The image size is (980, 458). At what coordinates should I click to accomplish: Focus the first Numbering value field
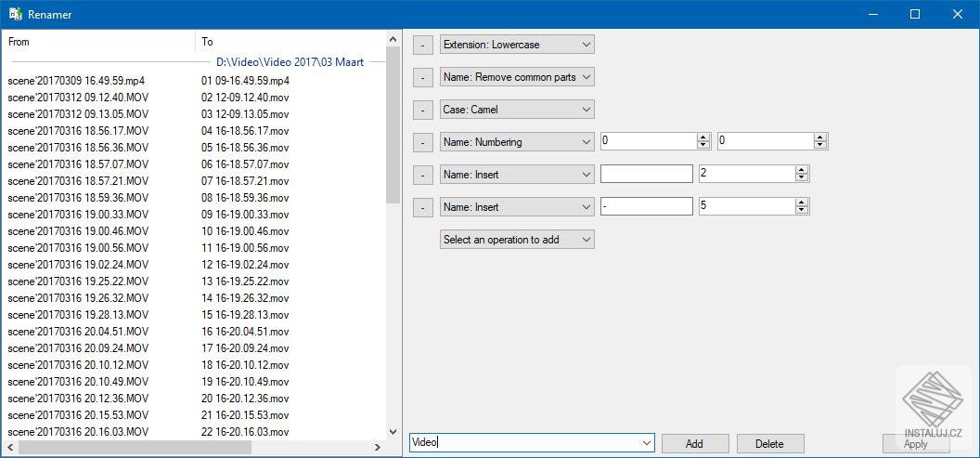pyautogui.click(x=648, y=141)
